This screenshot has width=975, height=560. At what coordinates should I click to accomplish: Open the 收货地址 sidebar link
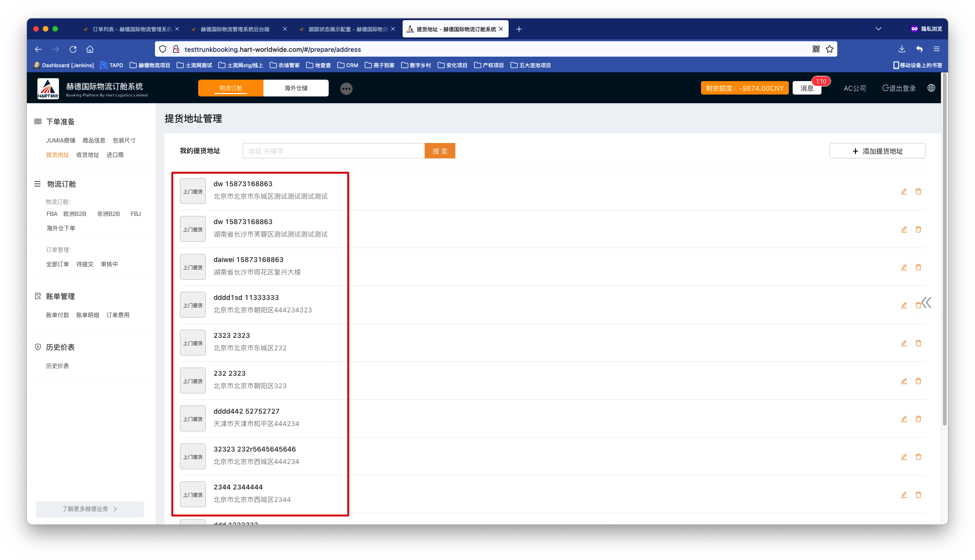[88, 155]
